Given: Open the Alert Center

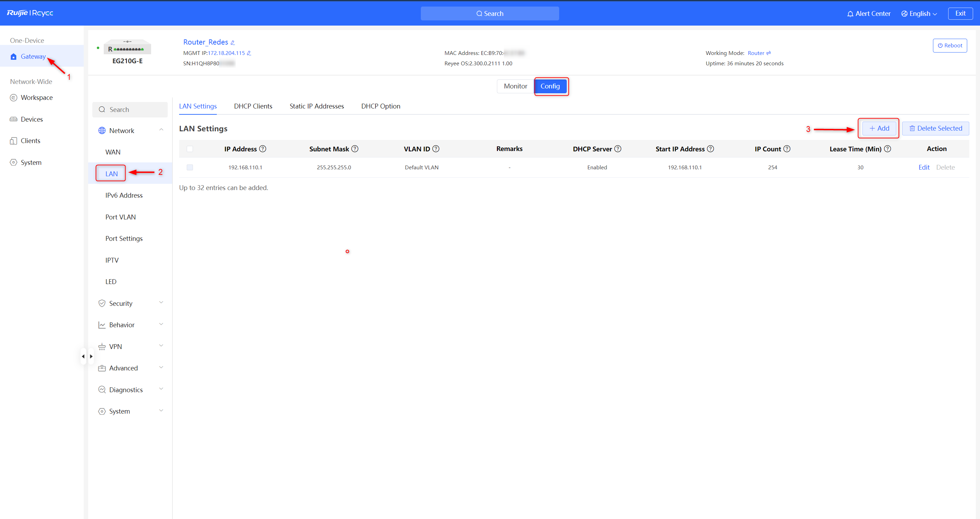Looking at the screenshot, I should pyautogui.click(x=869, y=13).
